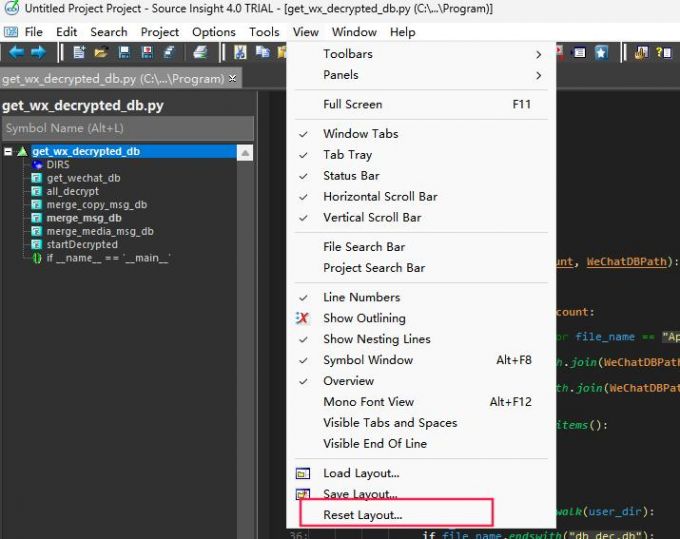Select merge_media_msg_db in symbol list
Screen dimensions: 680x539
point(100,231)
